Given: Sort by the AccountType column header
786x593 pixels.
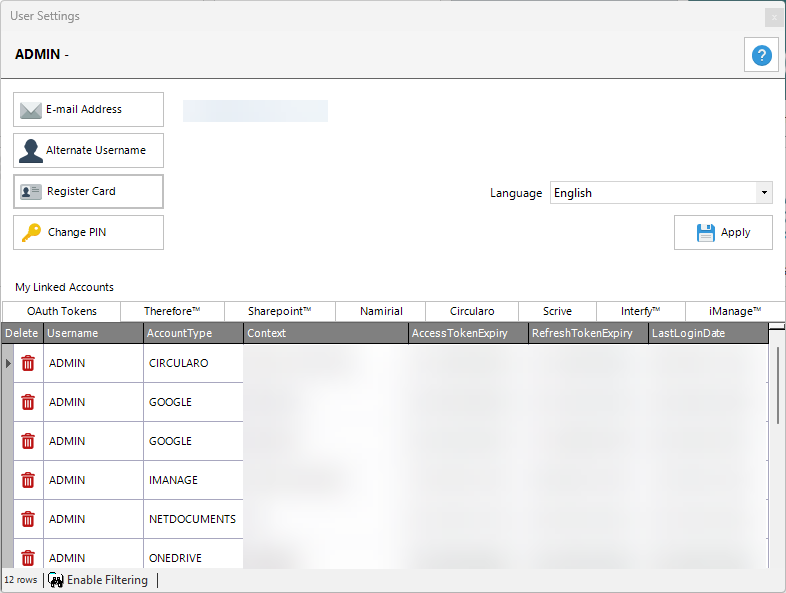Looking at the screenshot, I should coord(193,333).
